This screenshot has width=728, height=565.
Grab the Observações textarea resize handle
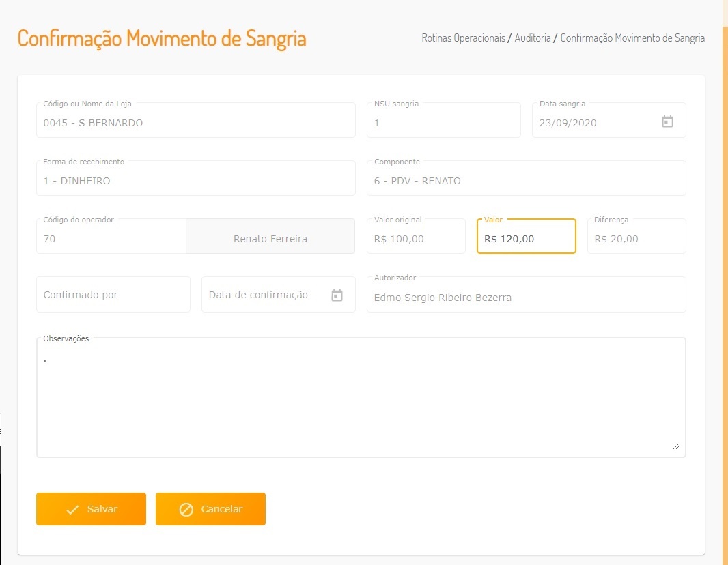tap(676, 446)
